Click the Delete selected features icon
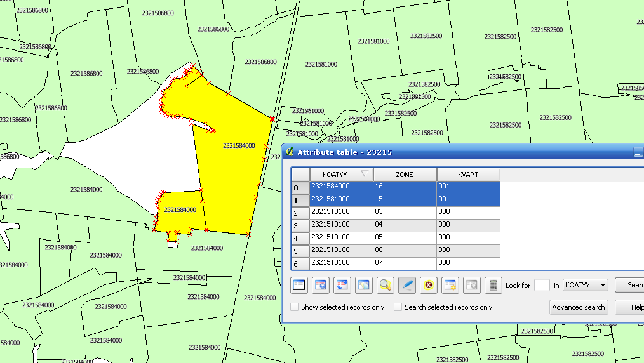This screenshot has width=644, height=363. click(x=429, y=286)
